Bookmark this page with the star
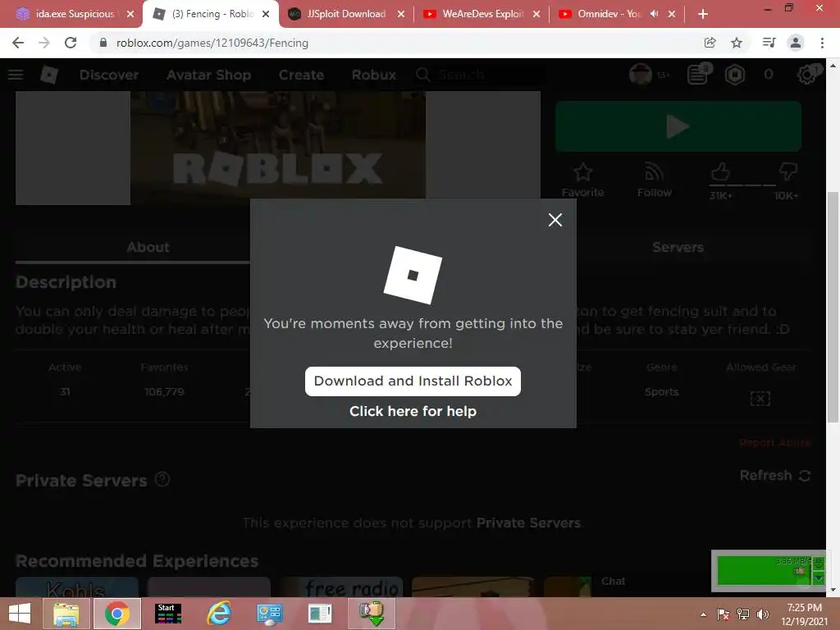The width and height of the screenshot is (840, 630). (737, 43)
